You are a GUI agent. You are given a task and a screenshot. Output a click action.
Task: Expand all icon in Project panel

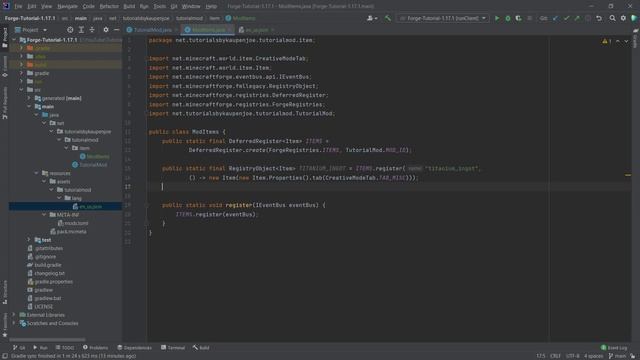point(81,30)
